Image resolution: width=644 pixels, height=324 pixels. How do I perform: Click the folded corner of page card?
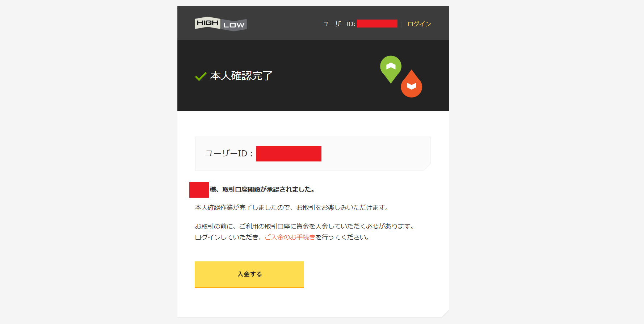tap(445, 313)
